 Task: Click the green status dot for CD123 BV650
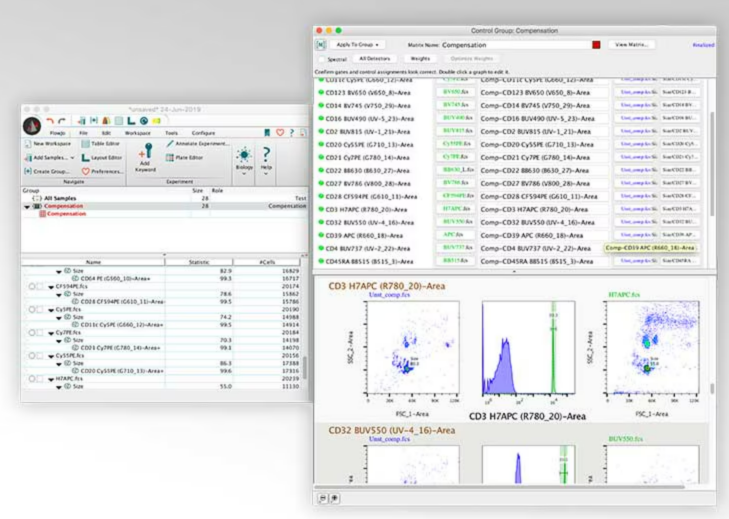[x=321, y=93]
